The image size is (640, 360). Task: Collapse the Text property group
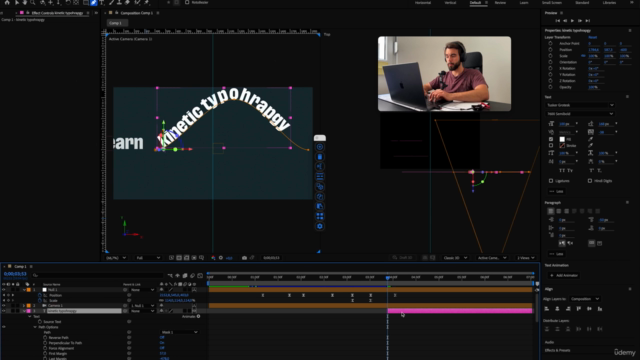(x=29, y=316)
